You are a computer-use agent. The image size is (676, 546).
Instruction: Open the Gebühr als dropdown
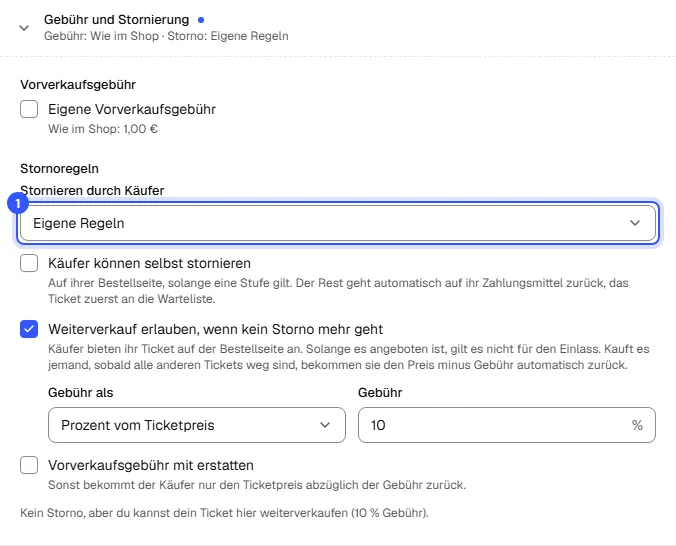click(197, 425)
